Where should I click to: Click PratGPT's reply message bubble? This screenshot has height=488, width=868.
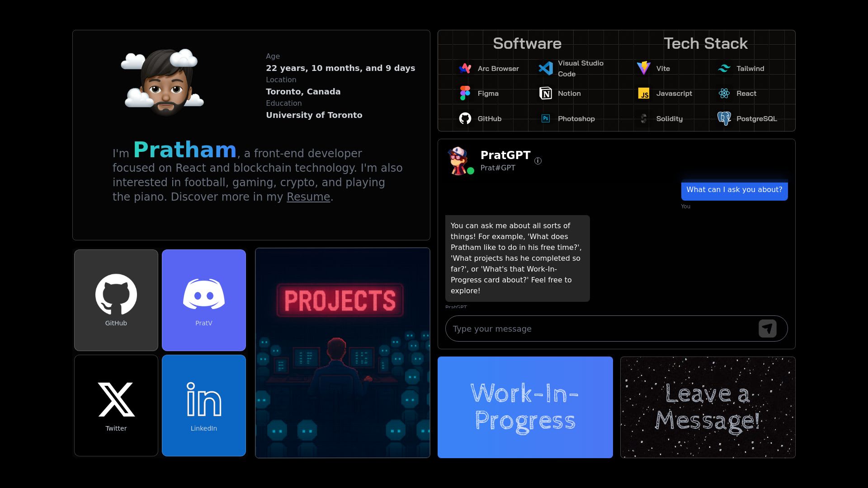pos(518,258)
